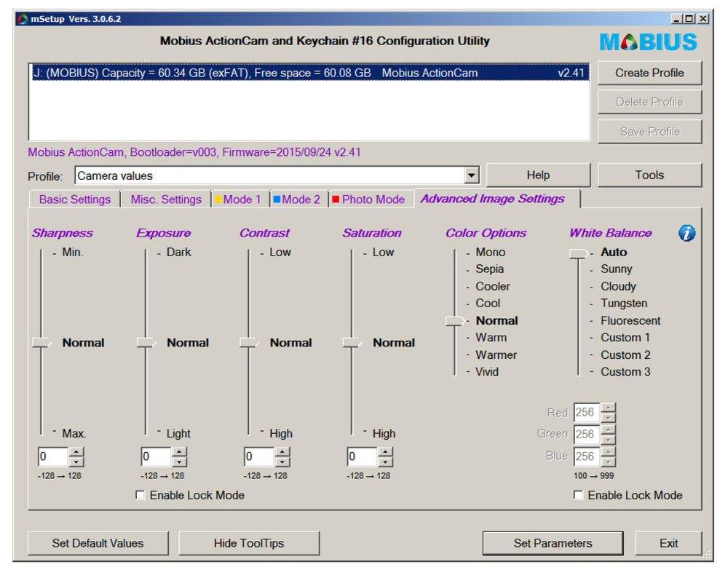Image resolution: width=728 pixels, height=578 pixels.
Task: Select Custom 2 white balance label
Action: pyautogui.click(x=625, y=355)
